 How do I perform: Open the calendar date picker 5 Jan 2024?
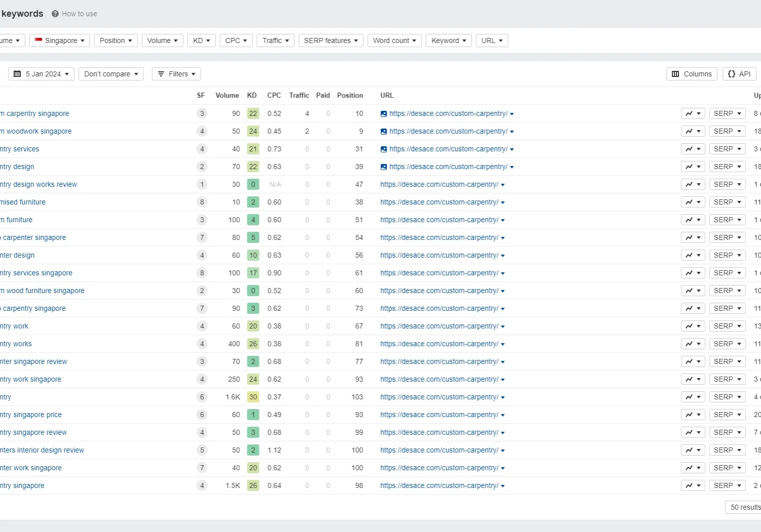[41, 74]
